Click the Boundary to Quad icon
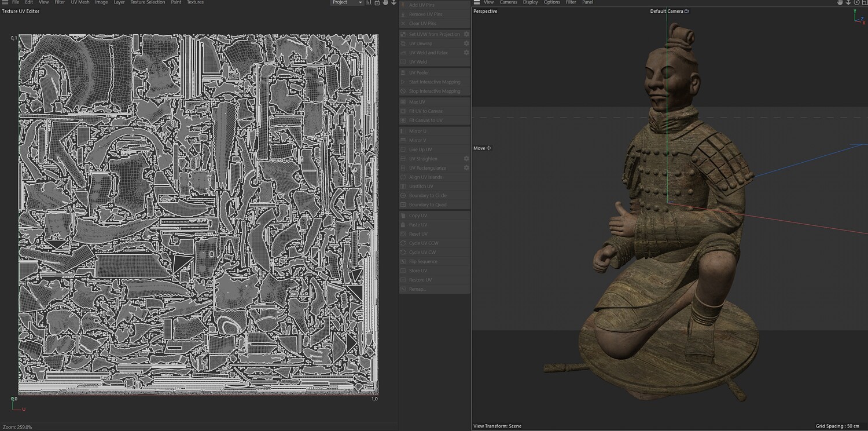This screenshot has width=868, height=431. click(x=403, y=205)
